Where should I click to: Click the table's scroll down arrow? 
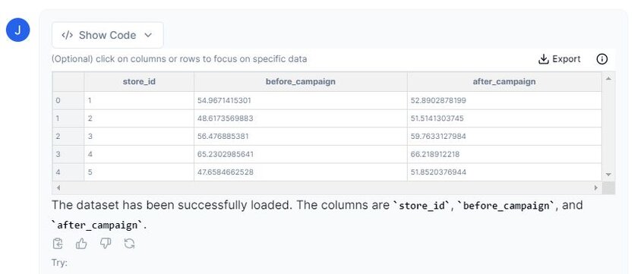point(608,175)
